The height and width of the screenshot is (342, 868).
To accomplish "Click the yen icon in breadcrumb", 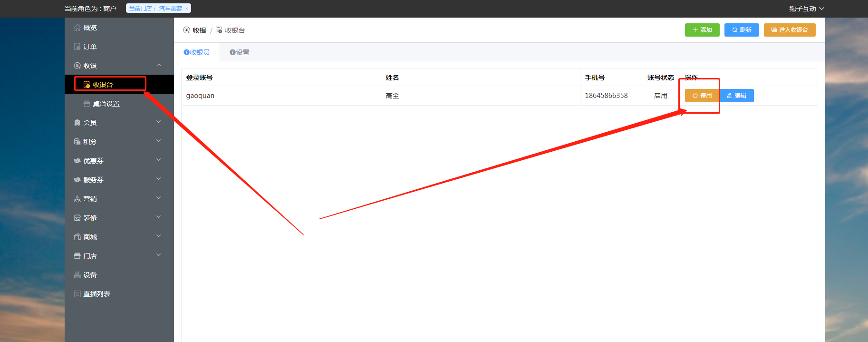I will [186, 30].
